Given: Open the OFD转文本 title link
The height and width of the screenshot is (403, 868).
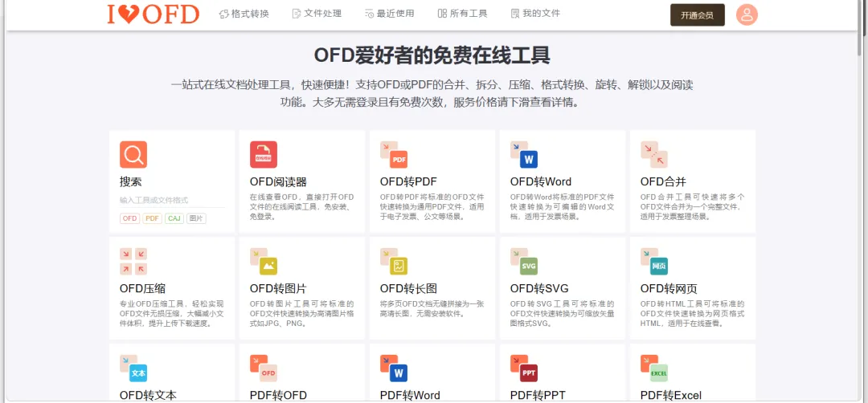Looking at the screenshot, I should pyautogui.click(x=148, y=395).
